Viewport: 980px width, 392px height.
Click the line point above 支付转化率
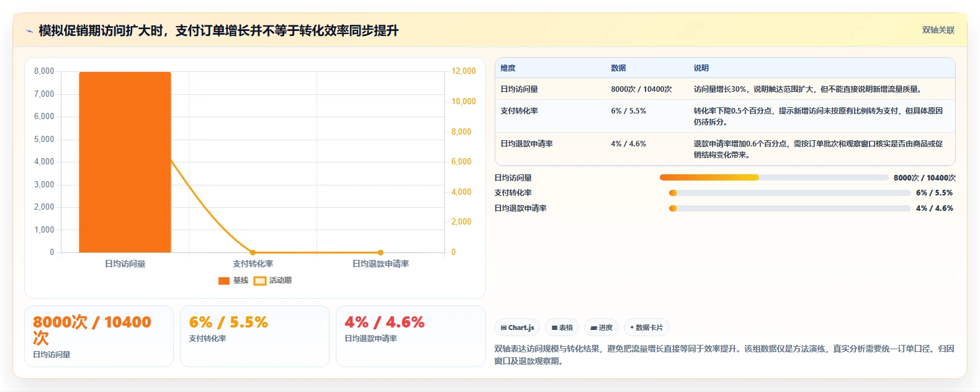[x=253, y=252]
